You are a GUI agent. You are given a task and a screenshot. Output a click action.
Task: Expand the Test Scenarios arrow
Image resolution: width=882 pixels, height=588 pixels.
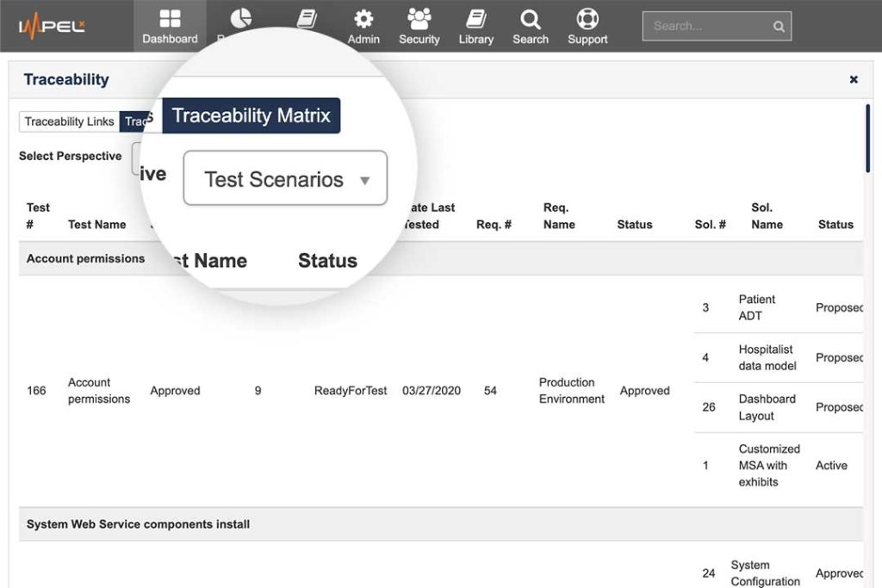coord(365,179)
